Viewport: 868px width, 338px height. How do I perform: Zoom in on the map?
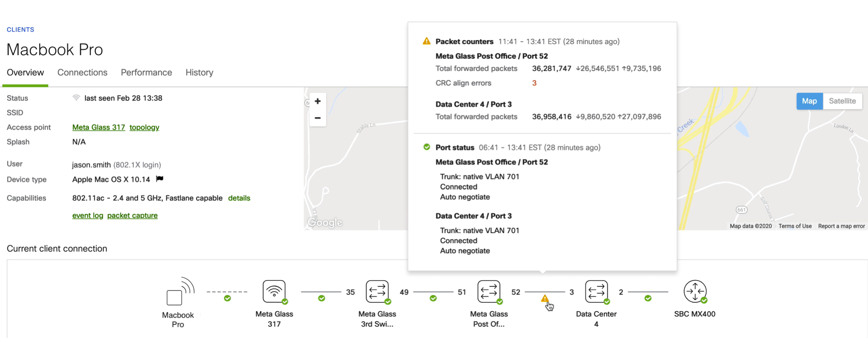pyautogui.click(x=318, y=101)
